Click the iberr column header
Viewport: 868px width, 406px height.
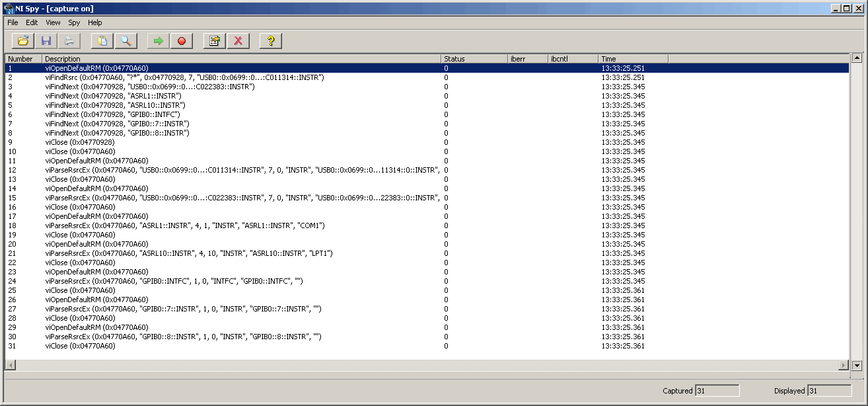(x=528, y=59)
